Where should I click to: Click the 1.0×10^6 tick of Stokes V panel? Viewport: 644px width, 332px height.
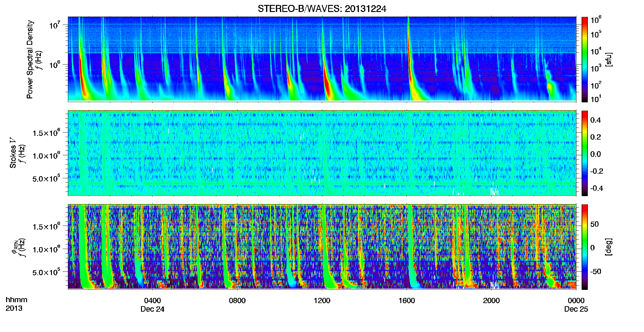coord(46,156)
